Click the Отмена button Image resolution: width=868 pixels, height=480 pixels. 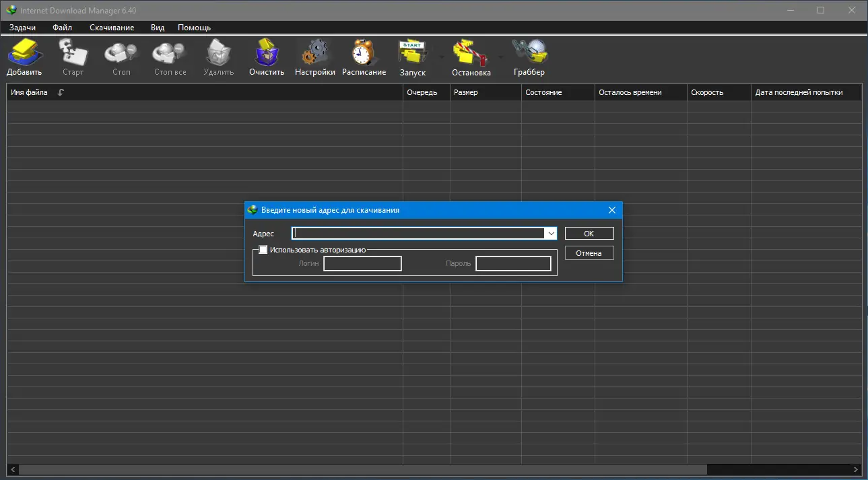tap(589, 253)
